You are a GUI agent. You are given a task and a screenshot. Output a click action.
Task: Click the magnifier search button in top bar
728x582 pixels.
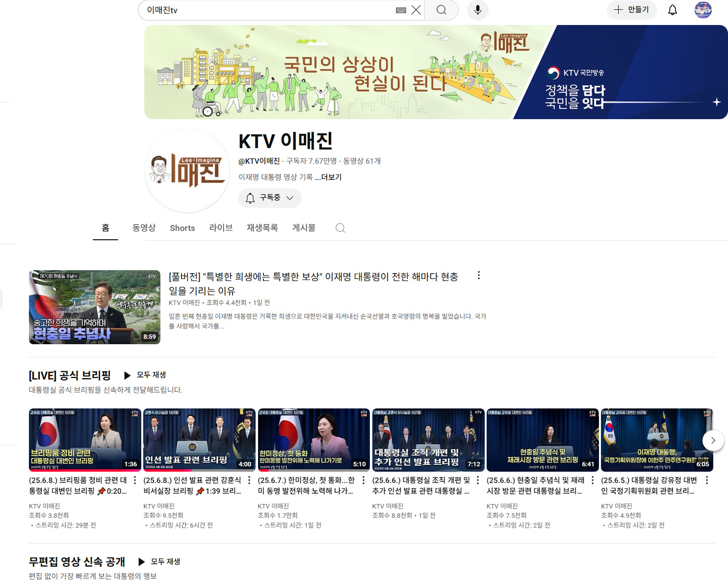click(x=442, y=10)
